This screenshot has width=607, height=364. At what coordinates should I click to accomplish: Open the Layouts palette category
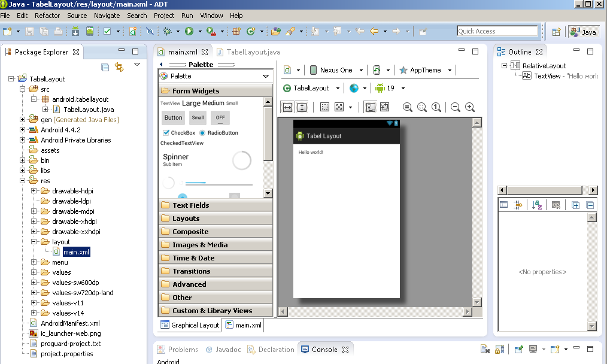click(x=216, y=219)
